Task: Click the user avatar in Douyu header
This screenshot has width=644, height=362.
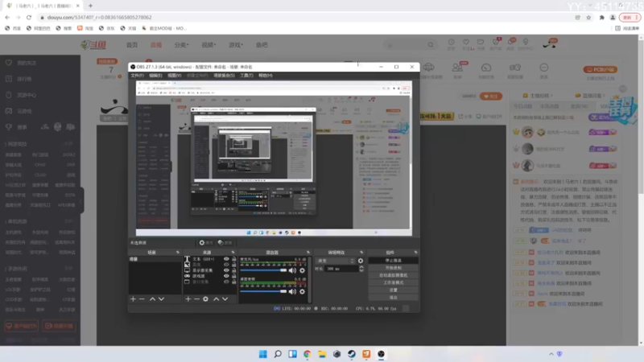Action: coord(549,44)
